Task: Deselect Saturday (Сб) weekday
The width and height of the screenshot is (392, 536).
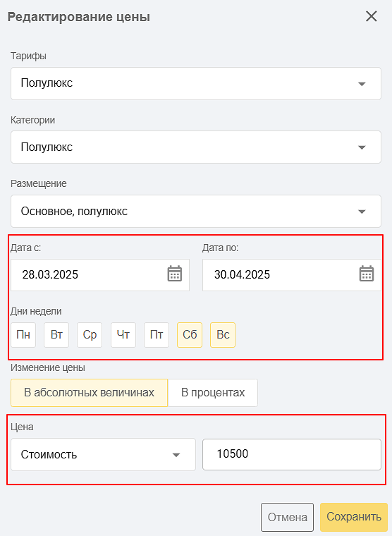Action: point(190,335)
